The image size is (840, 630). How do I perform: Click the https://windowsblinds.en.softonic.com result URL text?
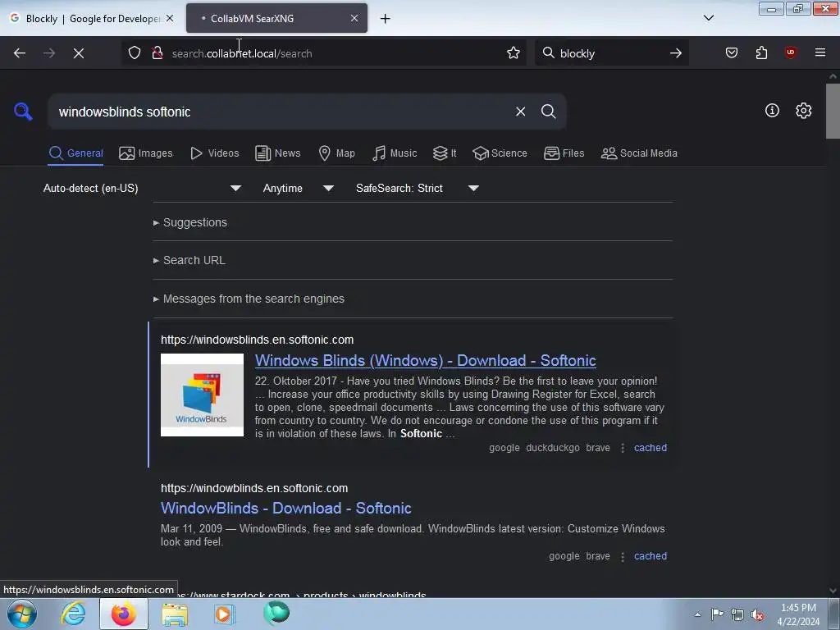pos(257,340)
